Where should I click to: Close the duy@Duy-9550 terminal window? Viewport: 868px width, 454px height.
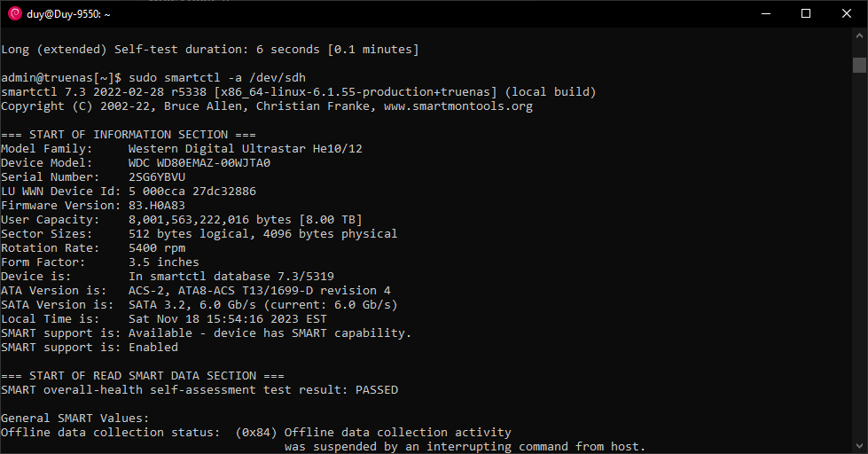coord(847,14)
